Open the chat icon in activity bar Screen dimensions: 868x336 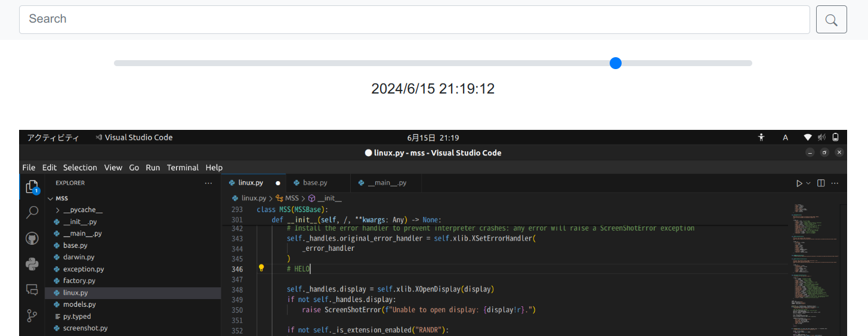pyautogui.click(x=32, y=290)
